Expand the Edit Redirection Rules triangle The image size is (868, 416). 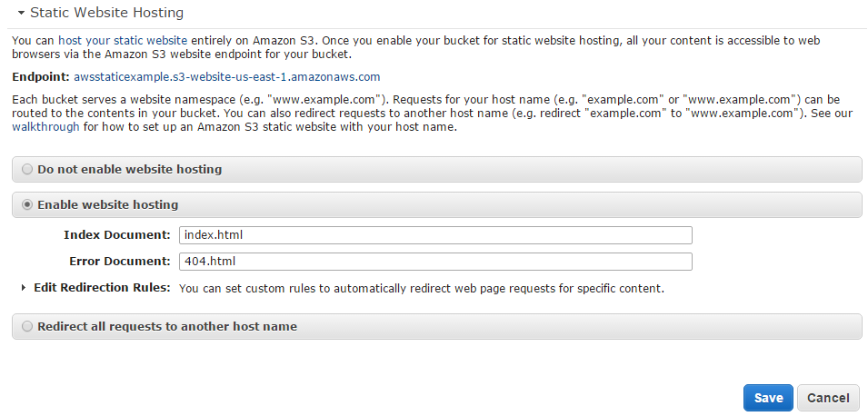click(x=23, y=288)
